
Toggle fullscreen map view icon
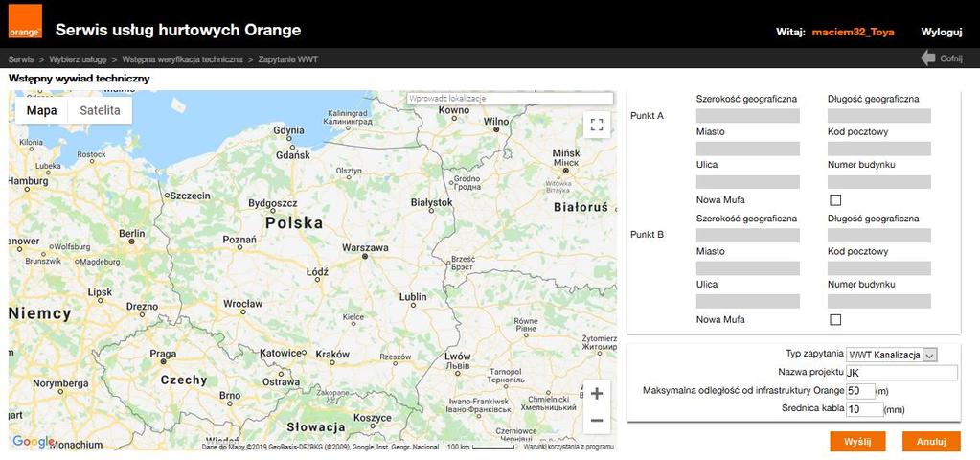pyautogui.click(x=596, y=124)
